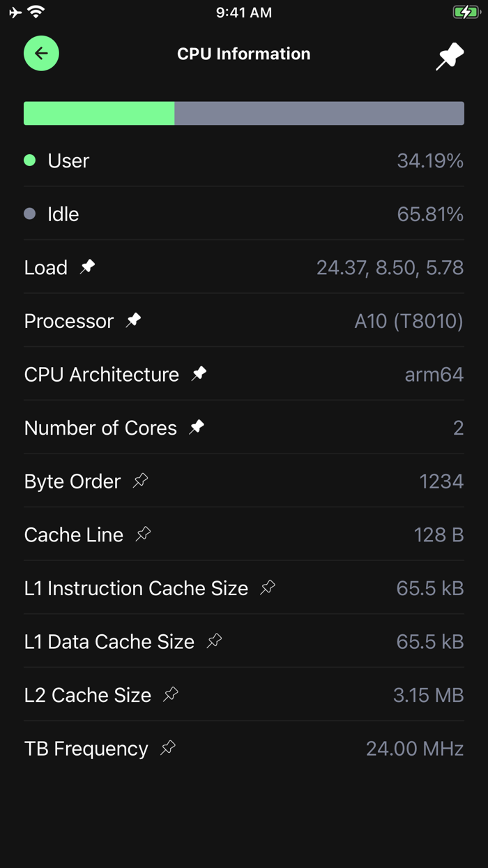Tap the Wi-Fi status bar icon
The width and height of the screenshot is (488, 868).
(x=36, y=12)
